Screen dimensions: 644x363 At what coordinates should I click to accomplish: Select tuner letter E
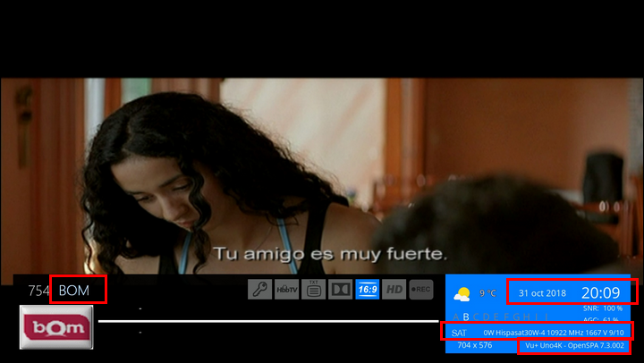tap(496, 317)
